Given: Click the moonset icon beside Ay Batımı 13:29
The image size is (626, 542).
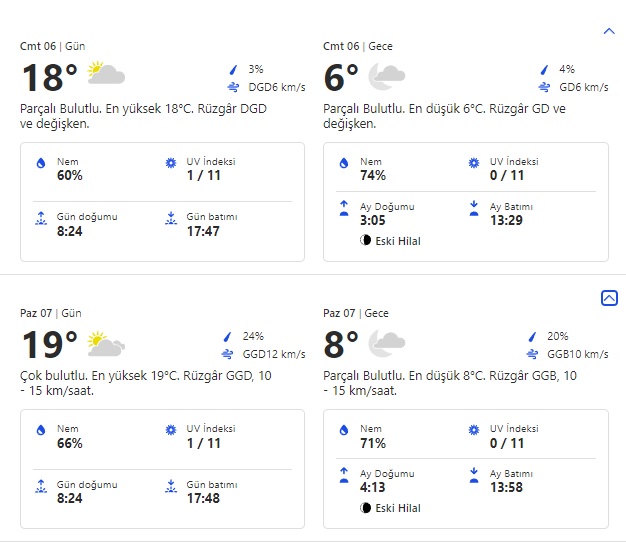Looking at the screenshot, I should [x=473, y=208].
